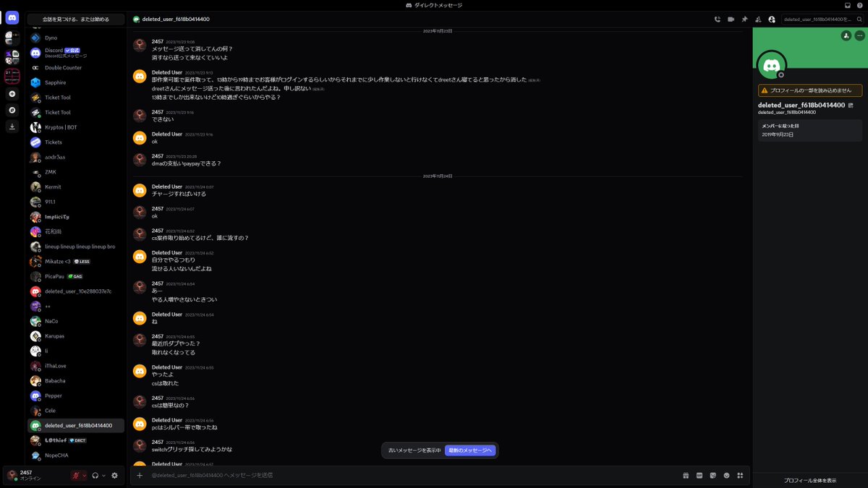Open the NaCo conversation
Image resolution: width=868 pixels, height=488 pixels.
tap(76, 321)
